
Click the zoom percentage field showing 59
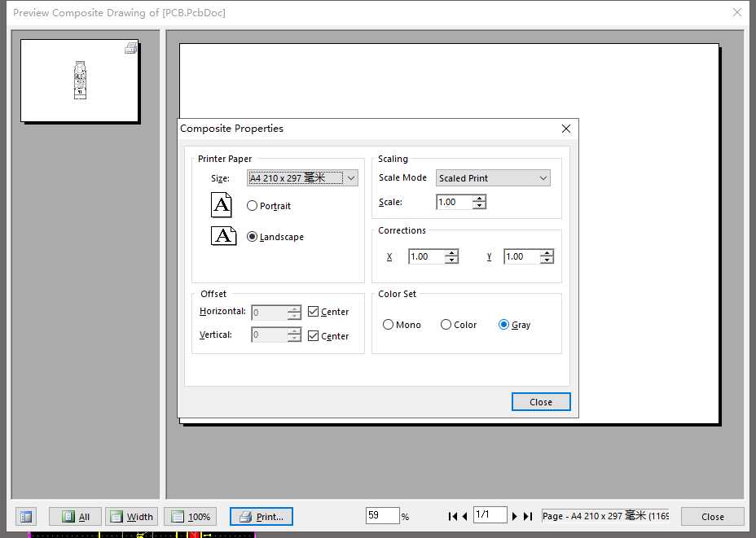pos(382,515)
